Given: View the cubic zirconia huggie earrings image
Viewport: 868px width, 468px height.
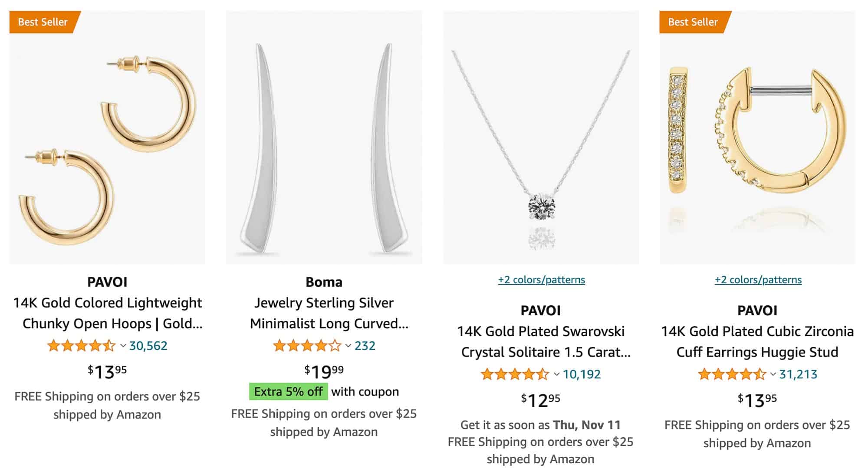Looking at the screenshot, I should 757,143.
